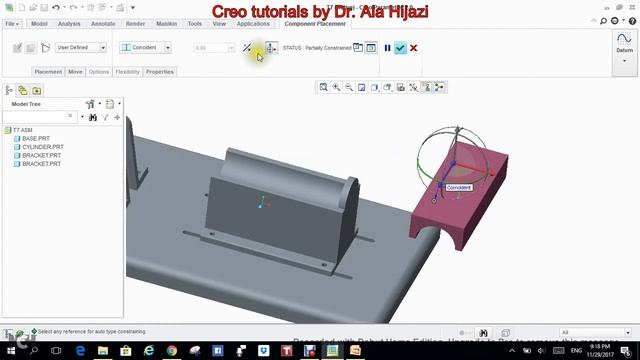The height and width of the screenshot is (360, 640).
Task: Click the Open file icon
Action: pos(33,8)
